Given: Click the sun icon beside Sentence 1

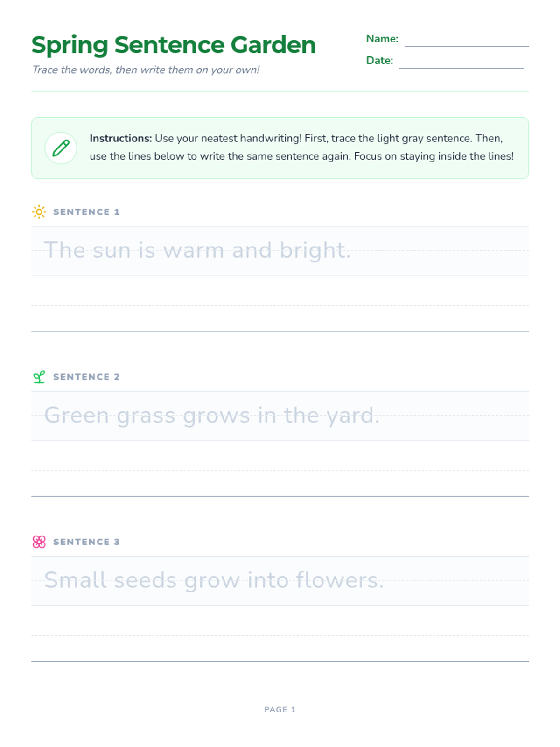Looking at the screenshot, I should [39, 212].
